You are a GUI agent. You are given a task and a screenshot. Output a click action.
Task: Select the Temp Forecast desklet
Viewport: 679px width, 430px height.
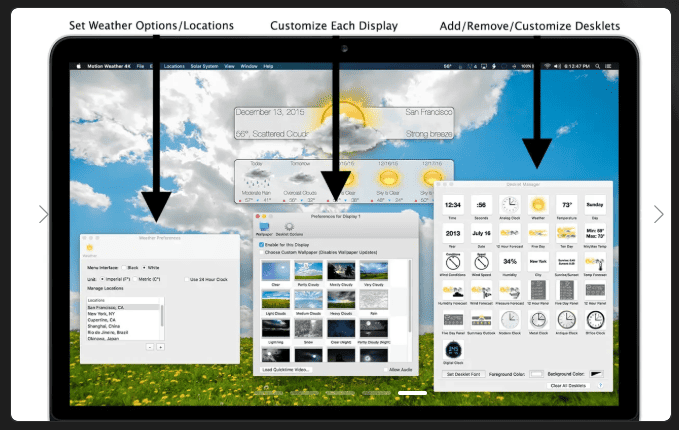(x=595, y=262)
